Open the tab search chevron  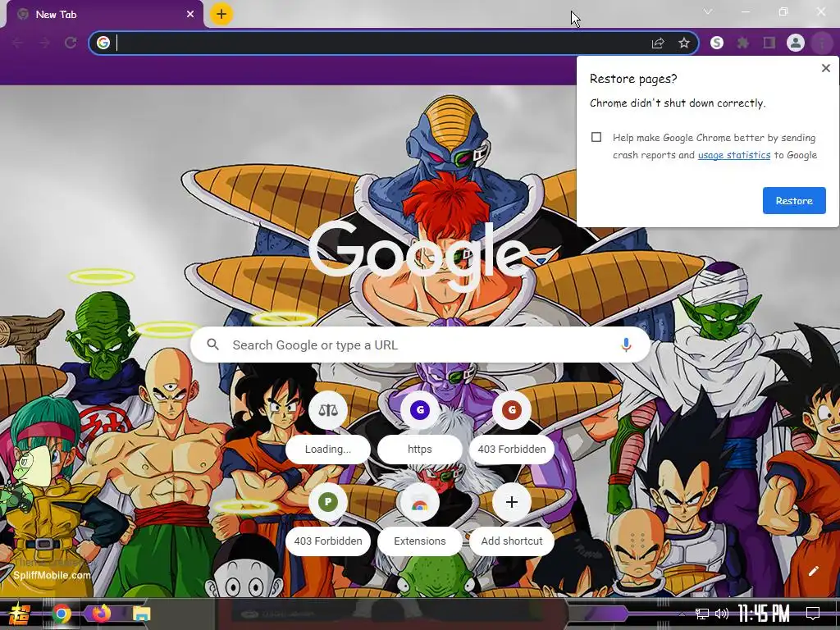[x=708, y=11]
